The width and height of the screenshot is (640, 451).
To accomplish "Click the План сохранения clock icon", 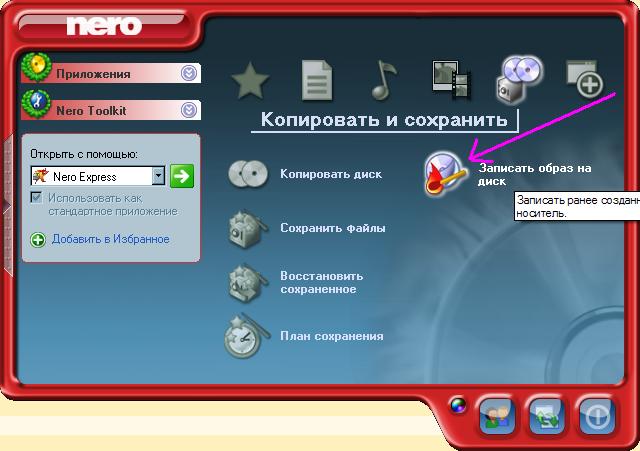I will (x=246, y=336).
